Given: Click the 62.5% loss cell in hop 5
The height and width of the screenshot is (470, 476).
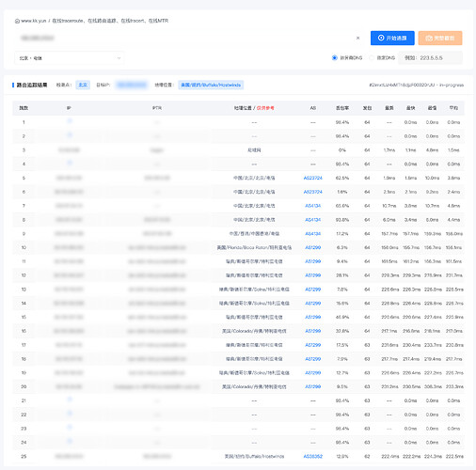Looking at the screenshot, I should click(x=342, y=178).
